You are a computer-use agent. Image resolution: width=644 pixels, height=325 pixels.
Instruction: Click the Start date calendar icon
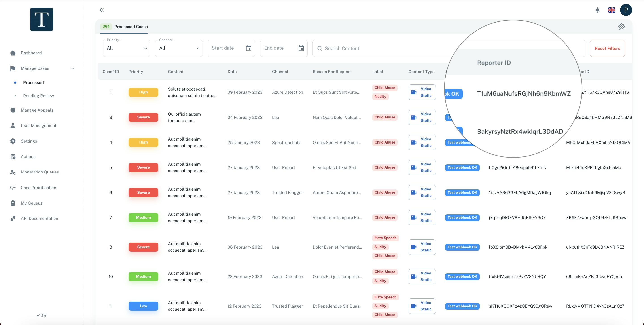(x=248, y=48)
